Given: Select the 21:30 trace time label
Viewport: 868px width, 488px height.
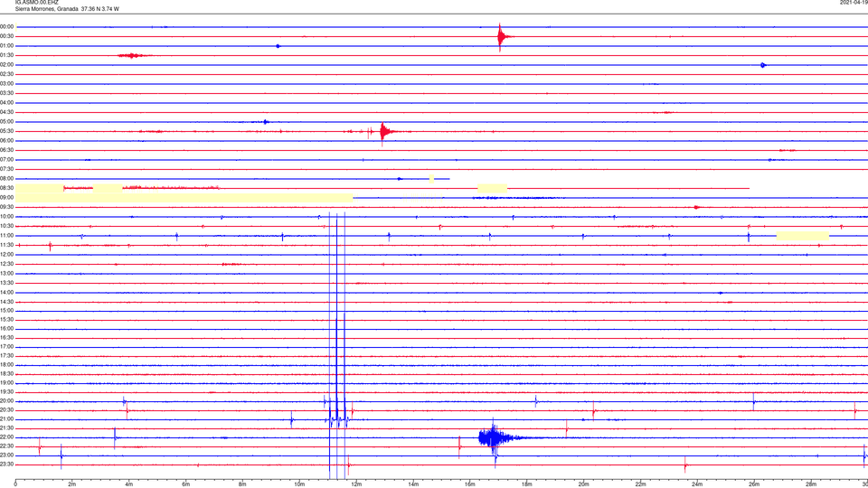Looking at the screenshot, I should point(7,428).
